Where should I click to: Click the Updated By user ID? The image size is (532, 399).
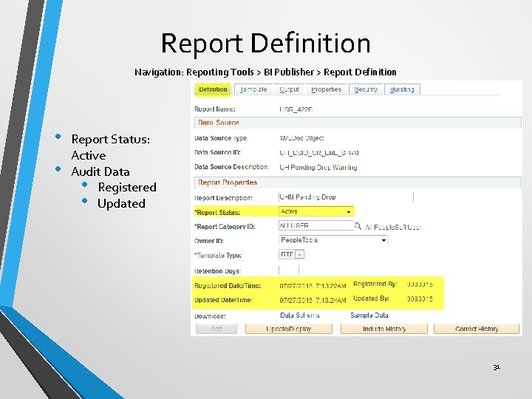(420, 299)
